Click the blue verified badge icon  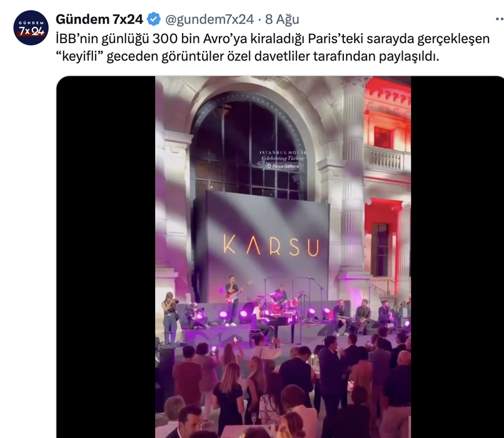(154, 19)
